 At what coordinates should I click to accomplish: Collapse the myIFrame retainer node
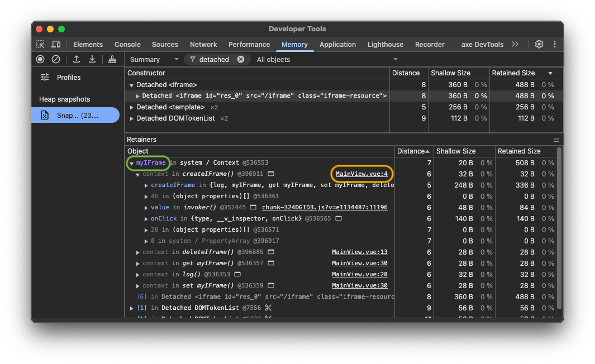tap(131, 164)
